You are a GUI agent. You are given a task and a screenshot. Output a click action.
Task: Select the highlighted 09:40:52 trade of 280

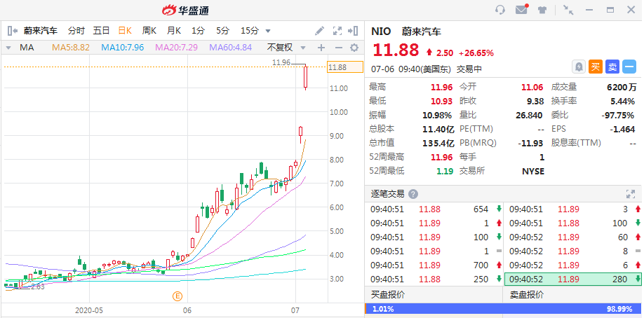pyautogui.click(x=573, y=279)
